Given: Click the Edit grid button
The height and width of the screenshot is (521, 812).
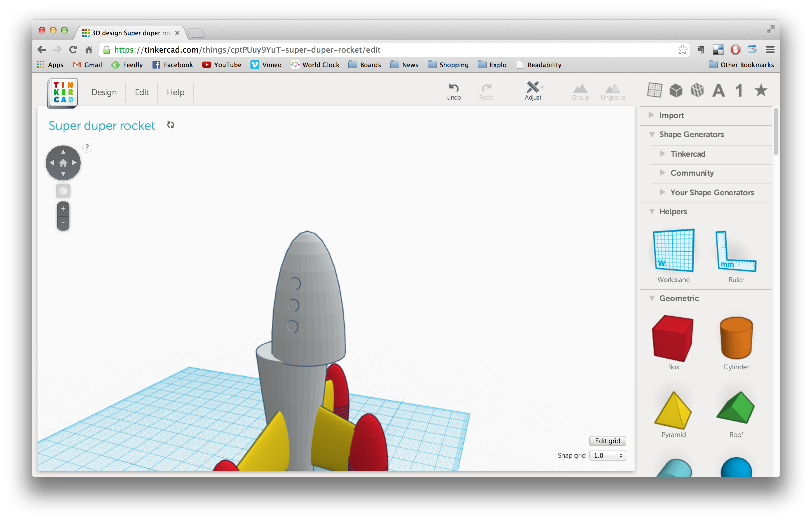Looking at the screenshot, I should (607, 441).
